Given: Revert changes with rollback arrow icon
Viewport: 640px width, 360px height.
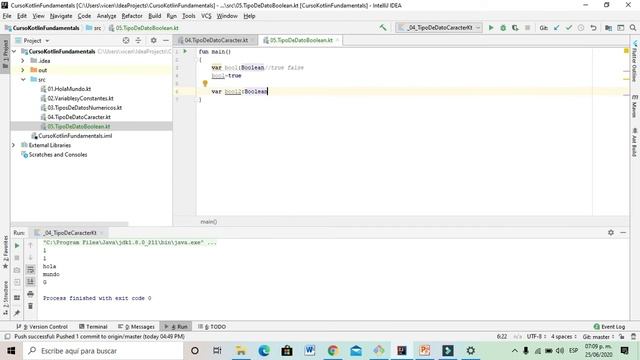Looking at the screenshot, I should coord(593,28).
